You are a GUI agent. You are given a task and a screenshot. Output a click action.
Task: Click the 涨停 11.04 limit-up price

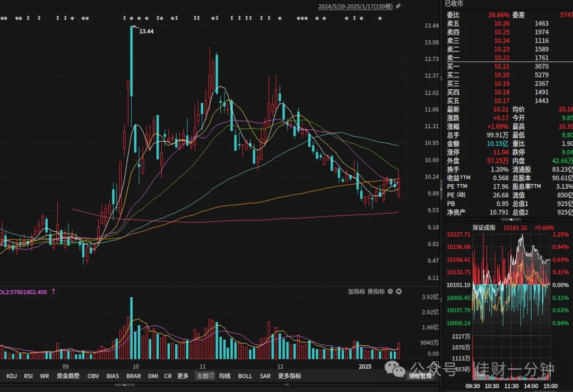click(x=501, y=152)
